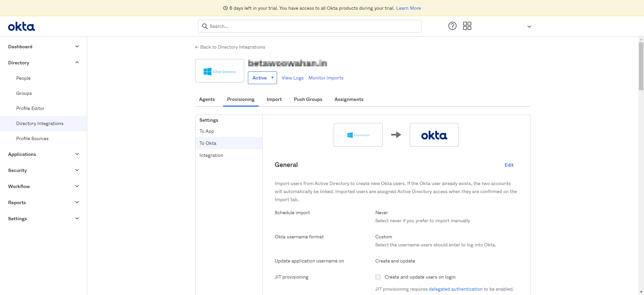Expand the Dashboard menu

44,47
